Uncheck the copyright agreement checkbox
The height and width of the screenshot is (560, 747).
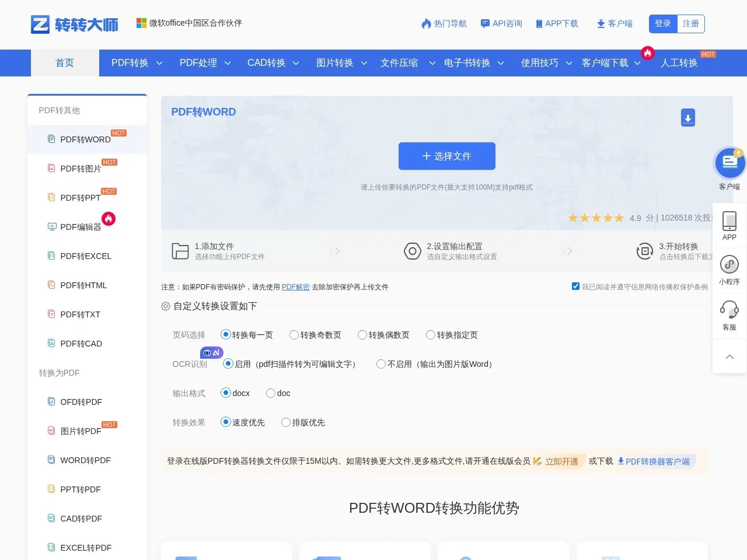tap(576, 286)
